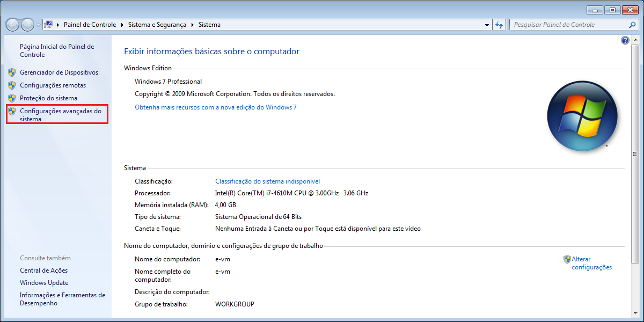Select Sistema in the address breadcrumb
The image size is (644, 322).
tap(209, 25)
